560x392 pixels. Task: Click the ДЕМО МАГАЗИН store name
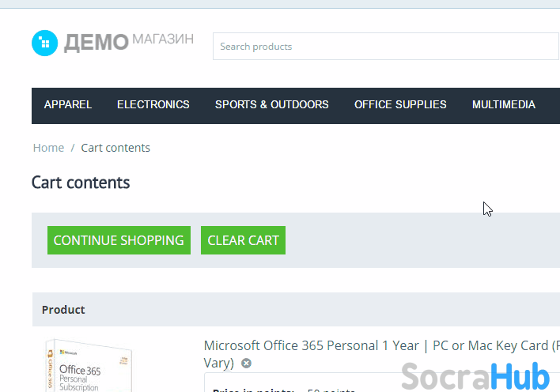(129, 42)
